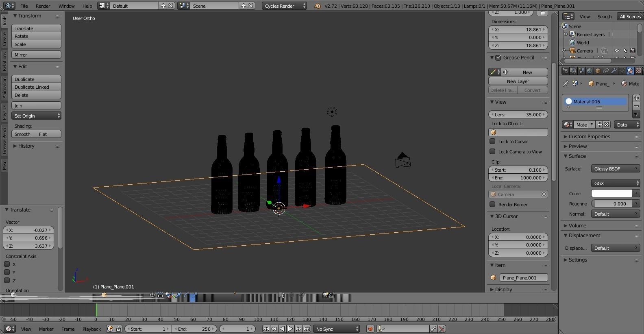Toggle Camera visibility eye in outliner
This screenshot has width=644, height=334.
pos(616,50)
